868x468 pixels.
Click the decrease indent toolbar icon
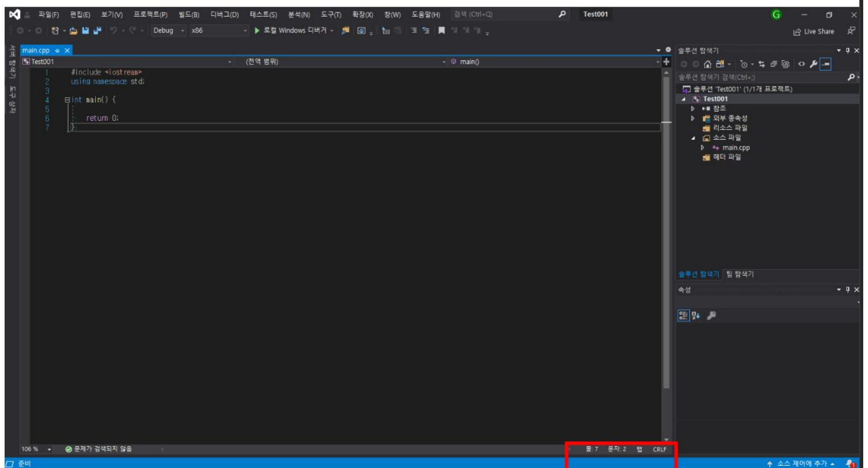click(x=414, y=31)
